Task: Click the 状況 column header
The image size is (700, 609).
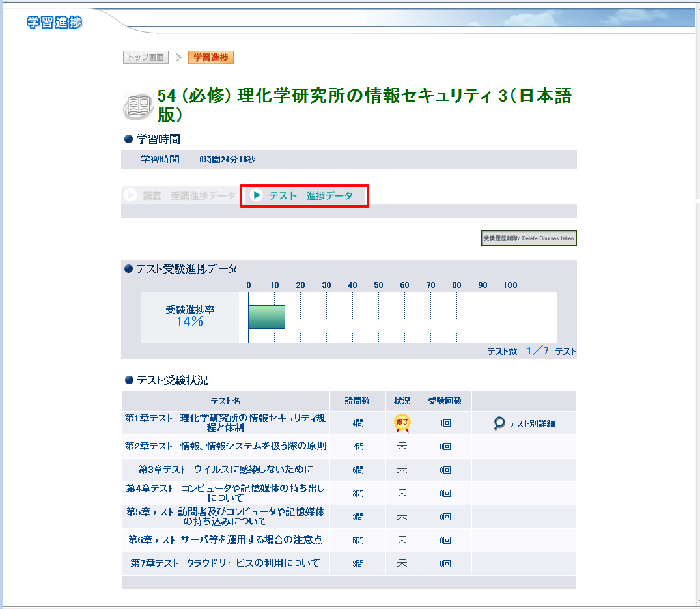Action: click(x=402, y=401)
